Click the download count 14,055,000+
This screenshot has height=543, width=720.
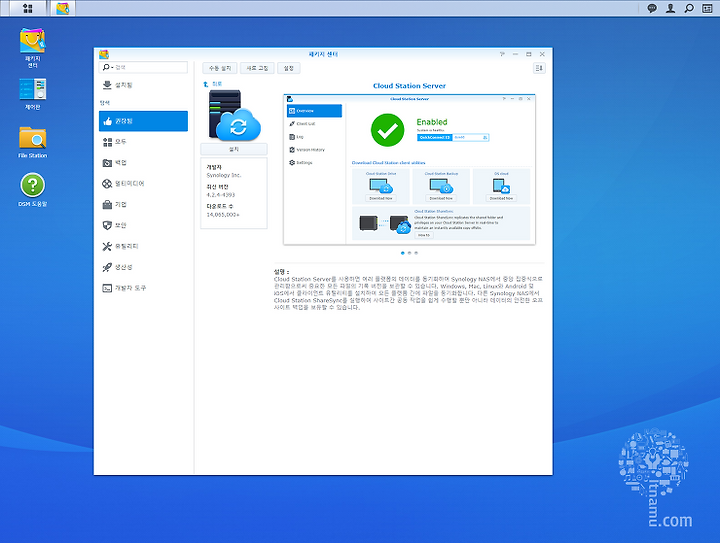pos(223,214)
